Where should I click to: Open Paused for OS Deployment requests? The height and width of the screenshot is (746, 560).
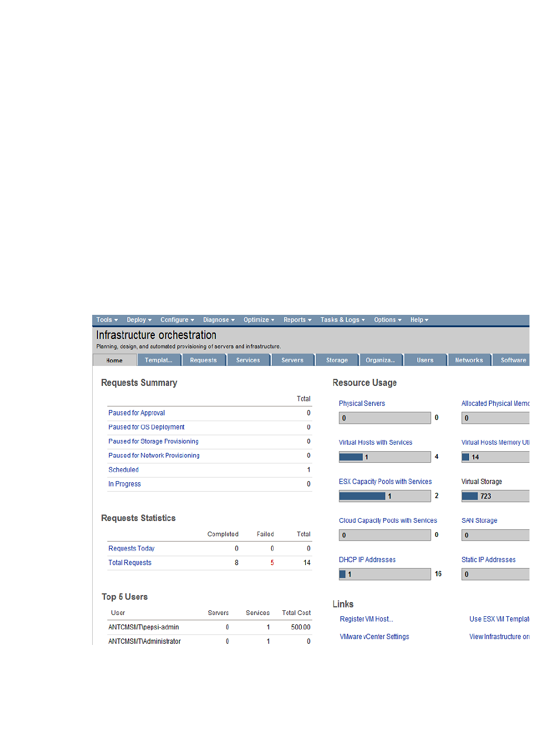pos(147,427)
